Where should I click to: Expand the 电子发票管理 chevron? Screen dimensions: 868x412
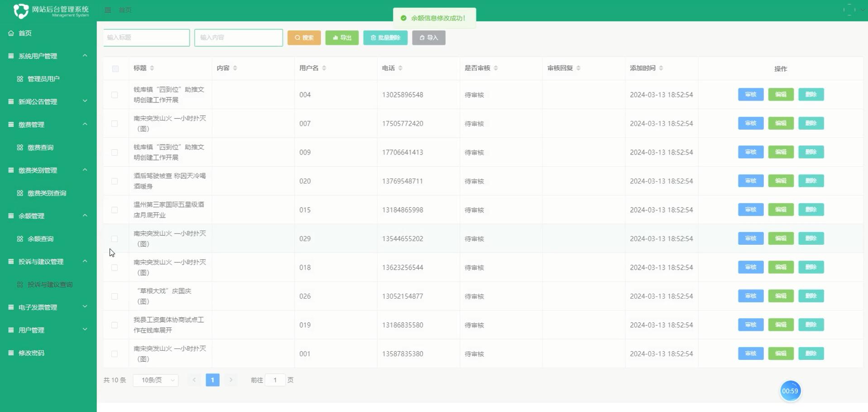(x=85, y=307)
